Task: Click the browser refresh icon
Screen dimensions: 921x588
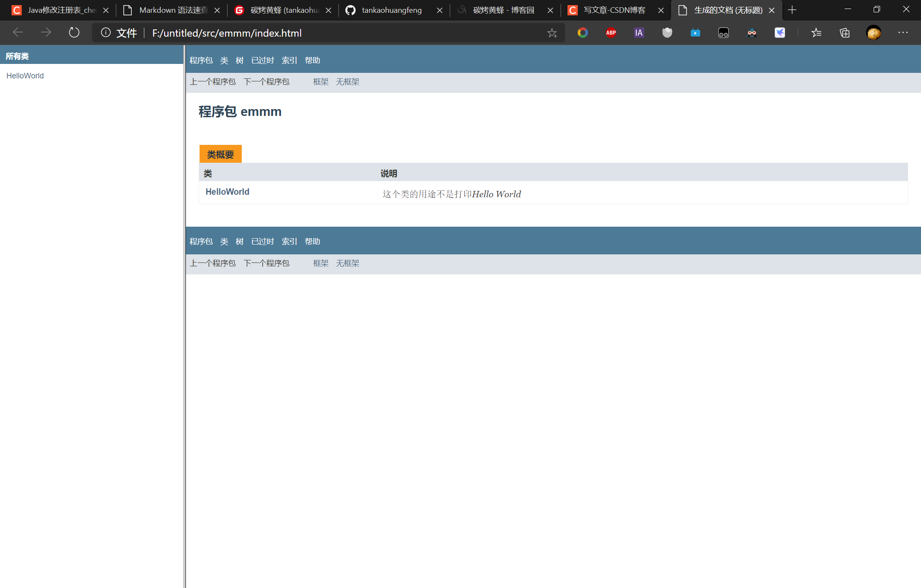Action: (73, 32)
